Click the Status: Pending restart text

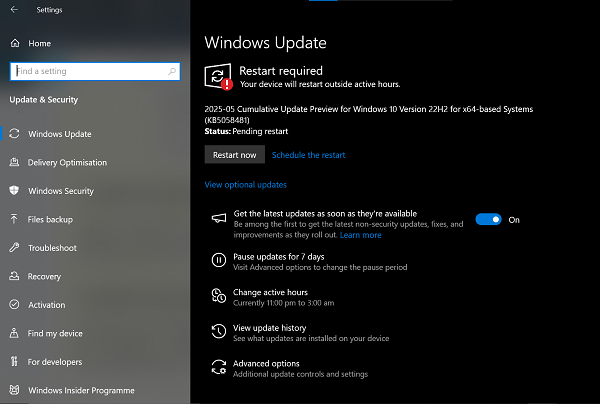(246, 131)
